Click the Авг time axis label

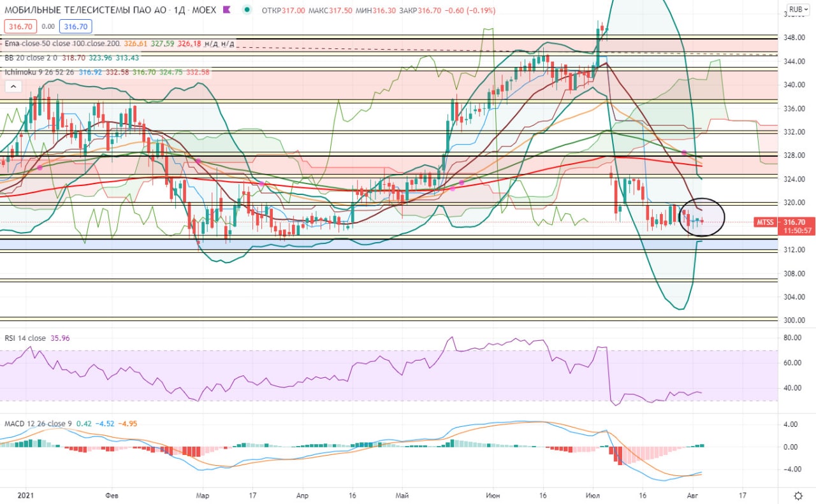pyautogui.click(x=694, y=495)
